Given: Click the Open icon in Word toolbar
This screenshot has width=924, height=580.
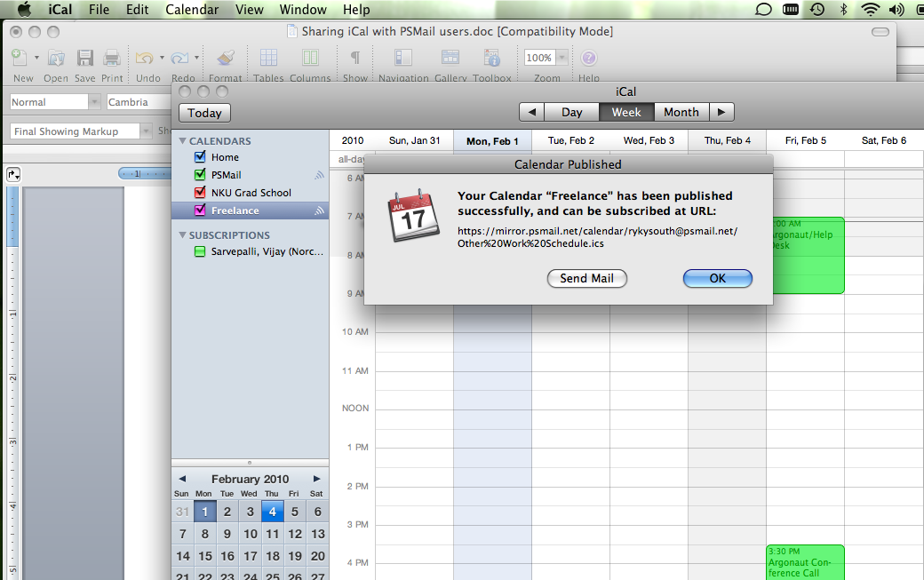Looking at the screenshot, I should click(56, 58).
